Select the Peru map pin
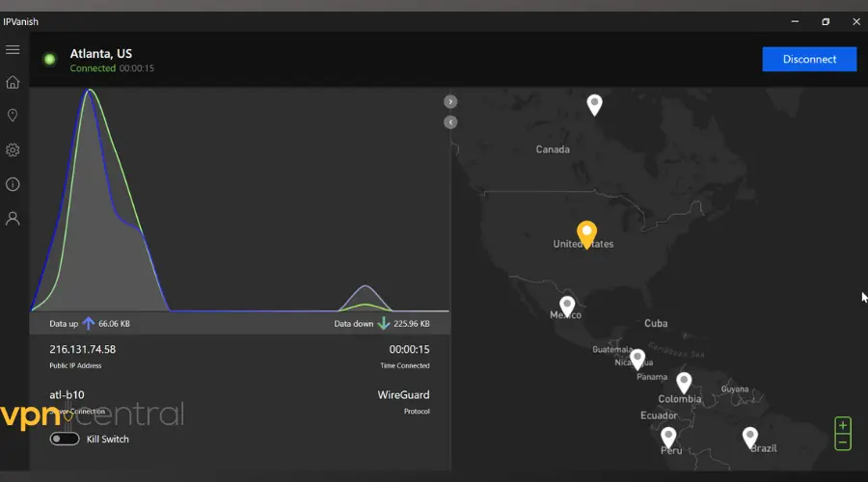The height and width of the screenshot is (482, 868). point(668,438)
